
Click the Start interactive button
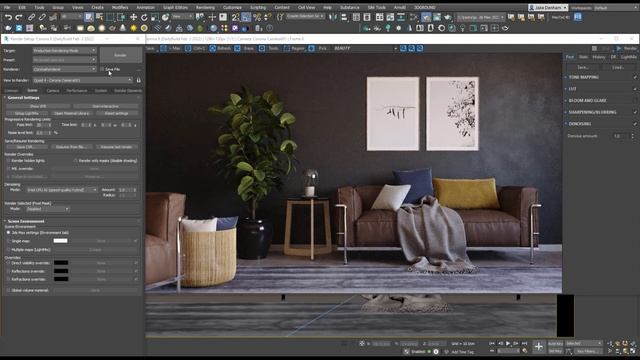(x=106, y=106)
